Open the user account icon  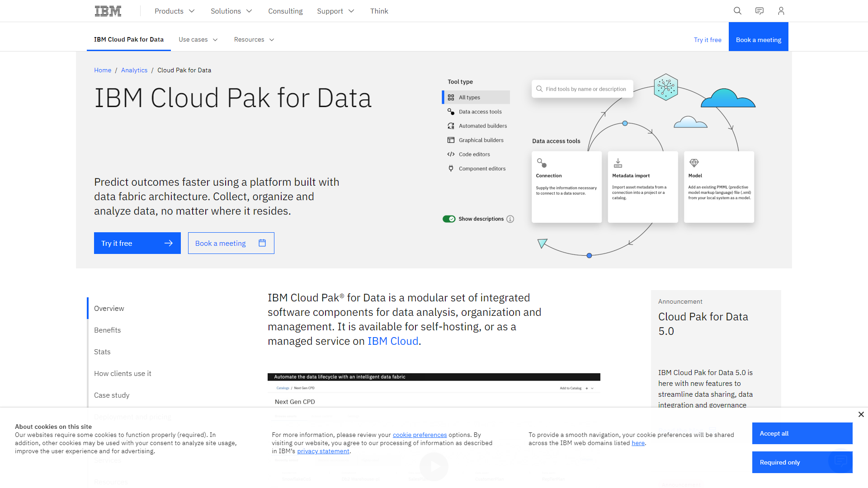tap(781, 10)
